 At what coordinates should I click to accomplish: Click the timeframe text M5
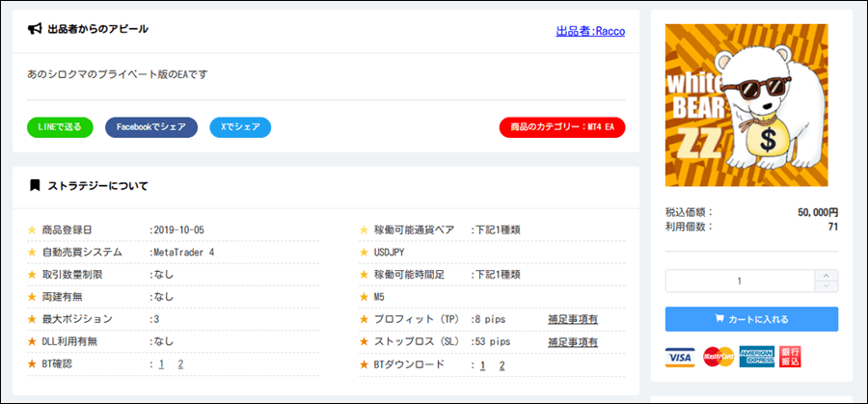(379, 297)
